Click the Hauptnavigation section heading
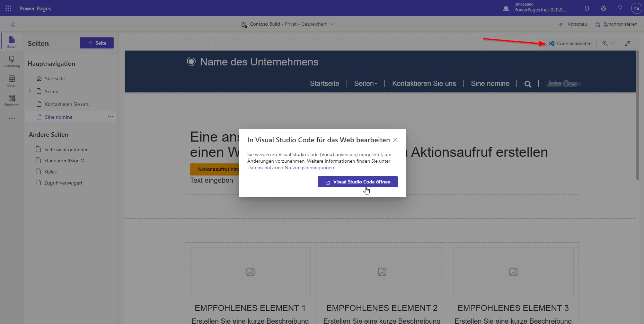 click(x=51, y=64)
